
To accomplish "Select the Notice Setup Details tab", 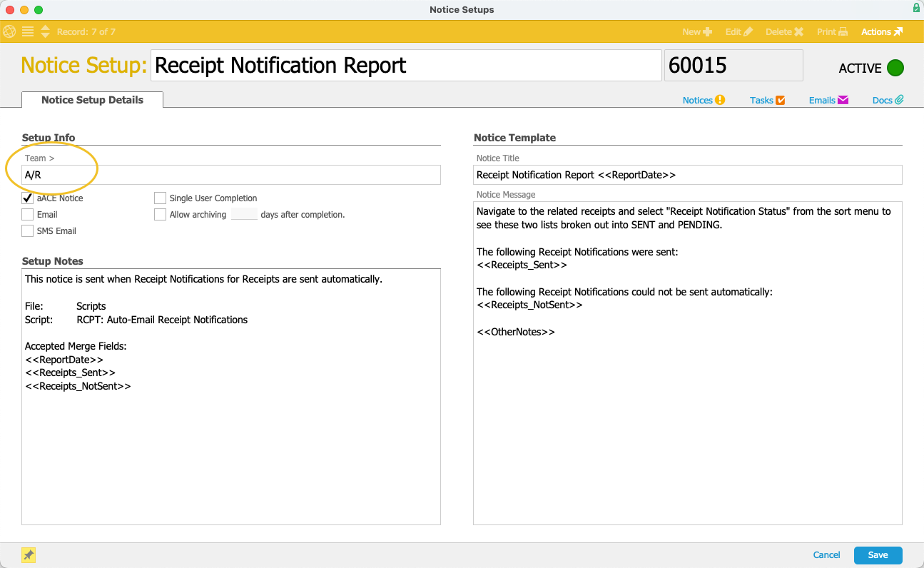I will (92, 100).
